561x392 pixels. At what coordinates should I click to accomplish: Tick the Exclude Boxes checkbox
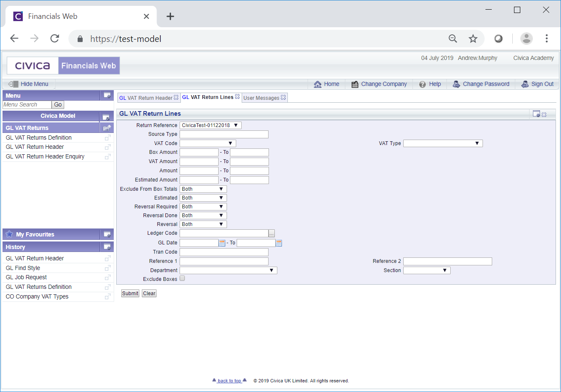click(182, 278)
